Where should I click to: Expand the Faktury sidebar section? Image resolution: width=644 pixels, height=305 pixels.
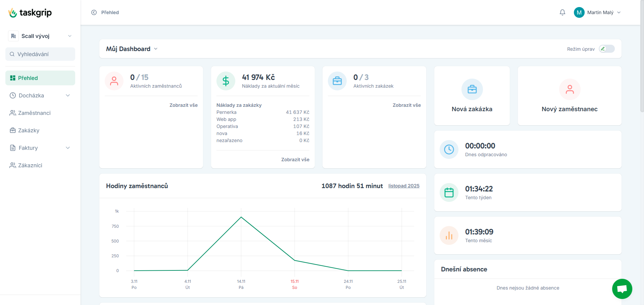coord(40,148)
